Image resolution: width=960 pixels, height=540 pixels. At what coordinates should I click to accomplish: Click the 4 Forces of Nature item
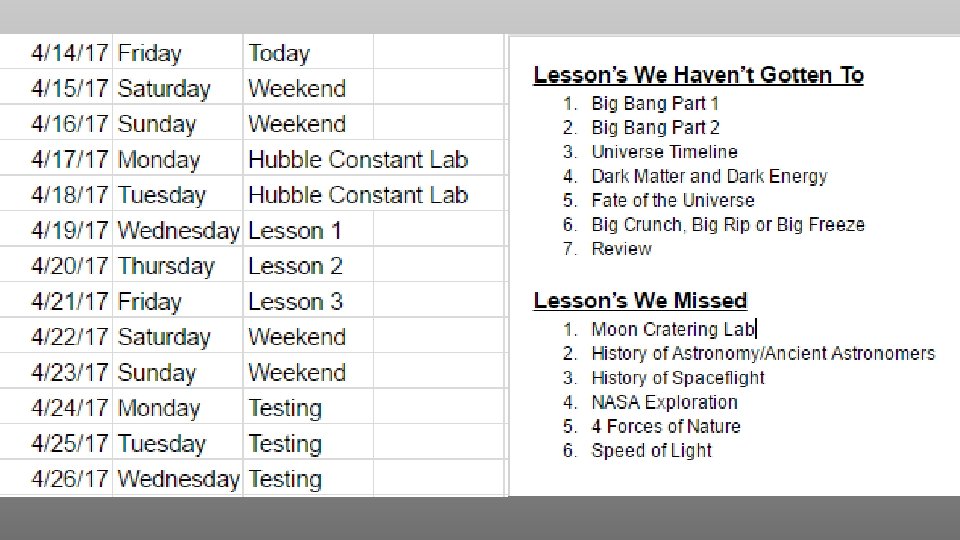[x=665, y=426]
